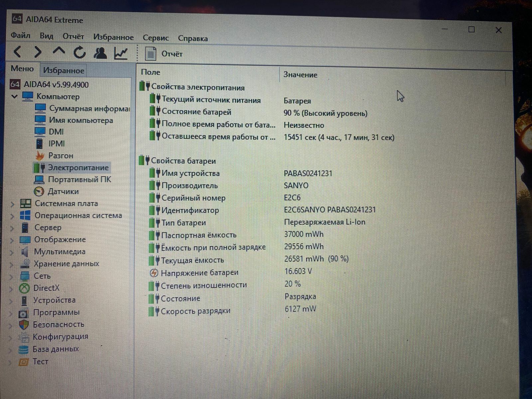Click the Конфигурация icon in the tree
This screenshot has width=532, height=399.
pyautogui.click(x=24, y=337)
